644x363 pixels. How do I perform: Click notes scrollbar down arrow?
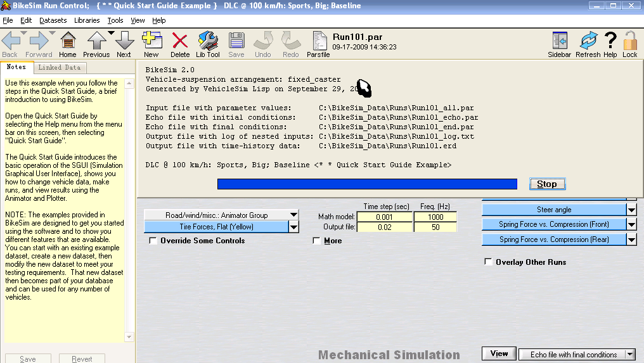(x=129, y=337)
